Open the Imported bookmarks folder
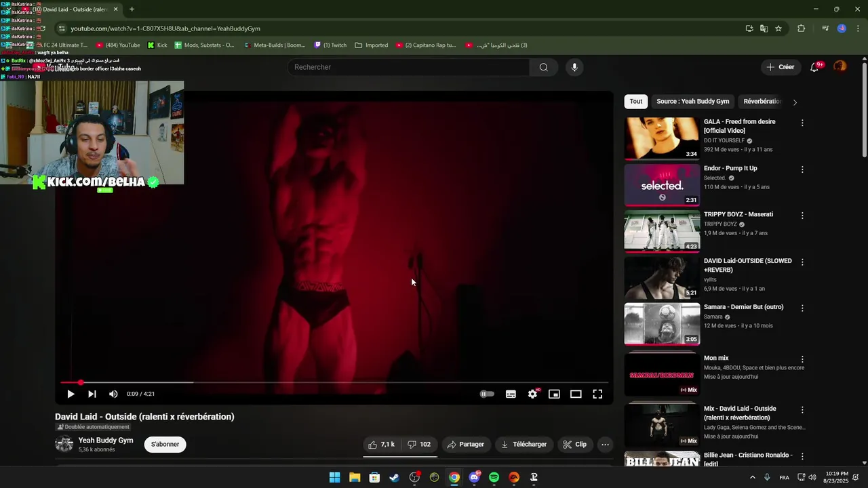This screenshot has height=488, width=868. (372, 45)
